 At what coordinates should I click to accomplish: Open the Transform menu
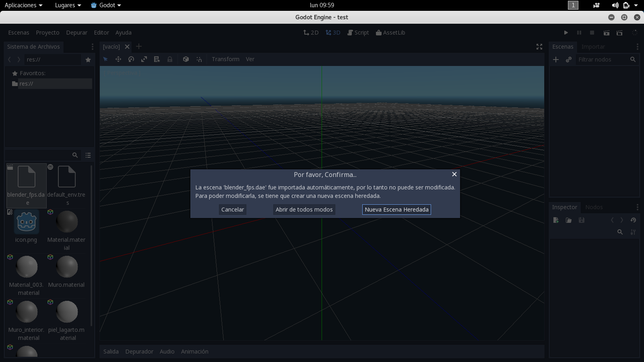[225, 59]
